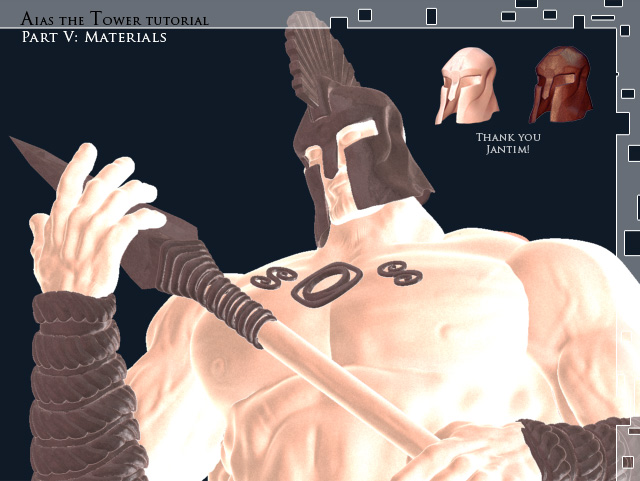Click the dark red bronze helmet thumbnail
Image resolution: width=640 pixels, height=481 pixels.
click(561, 85)
